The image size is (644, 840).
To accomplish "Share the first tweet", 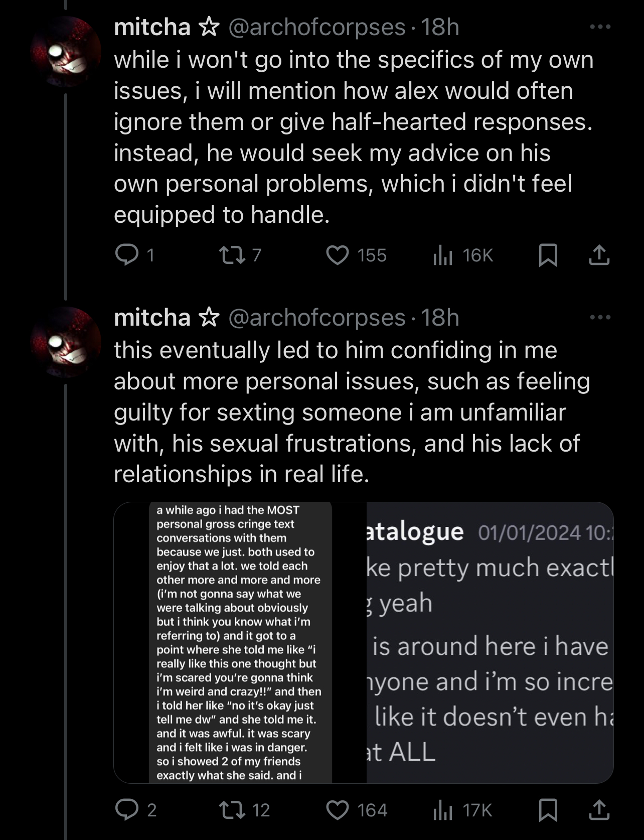I will pyautogui.click(x=599, y=255).
